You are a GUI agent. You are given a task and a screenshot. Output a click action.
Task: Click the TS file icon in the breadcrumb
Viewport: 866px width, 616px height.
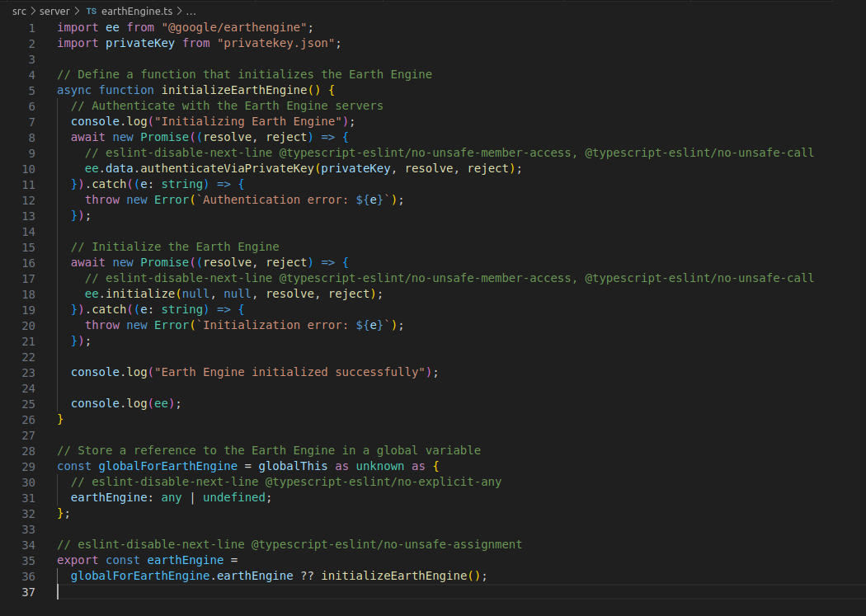pos(91,11)
